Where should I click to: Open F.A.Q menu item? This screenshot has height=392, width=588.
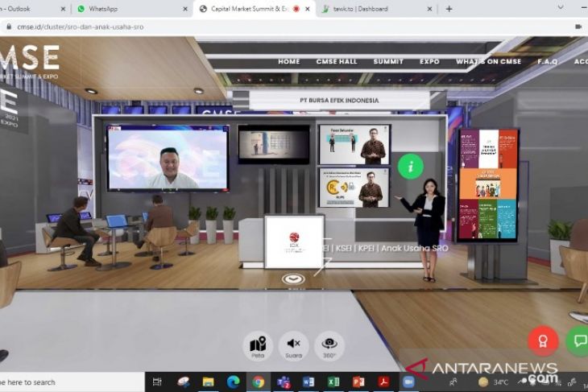pyautogui.click(x=548, y=61)
